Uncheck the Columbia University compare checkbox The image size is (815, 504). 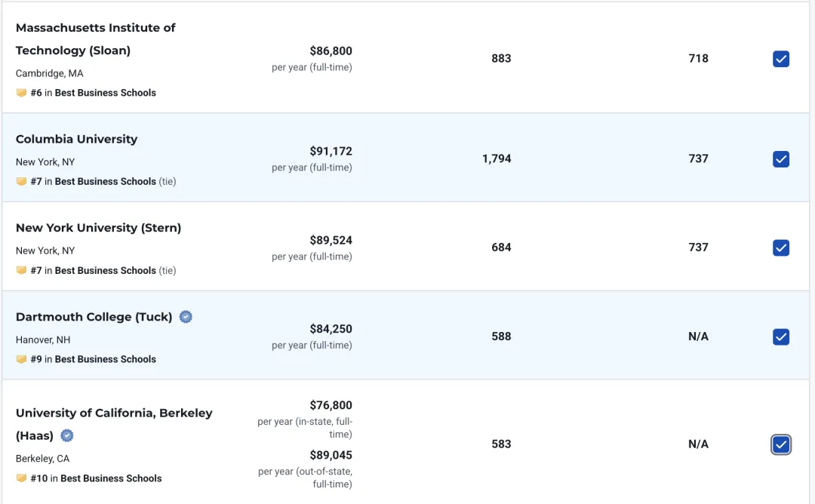[x=781, y=159]
